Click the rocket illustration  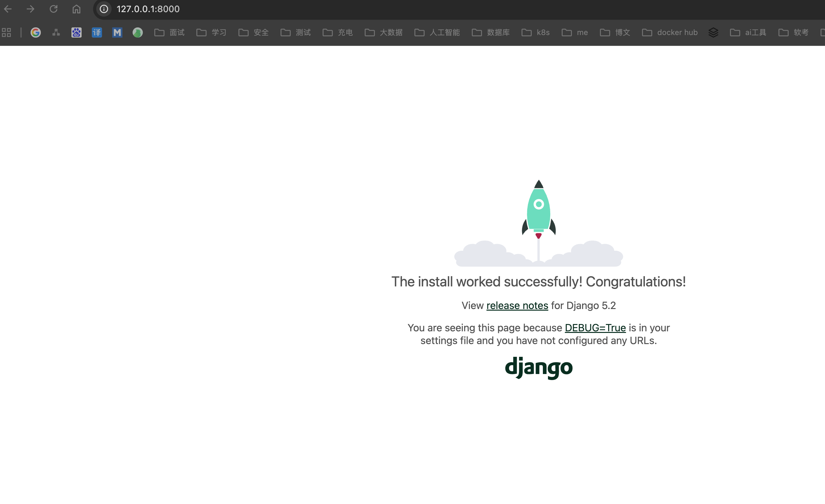(538, 223)
